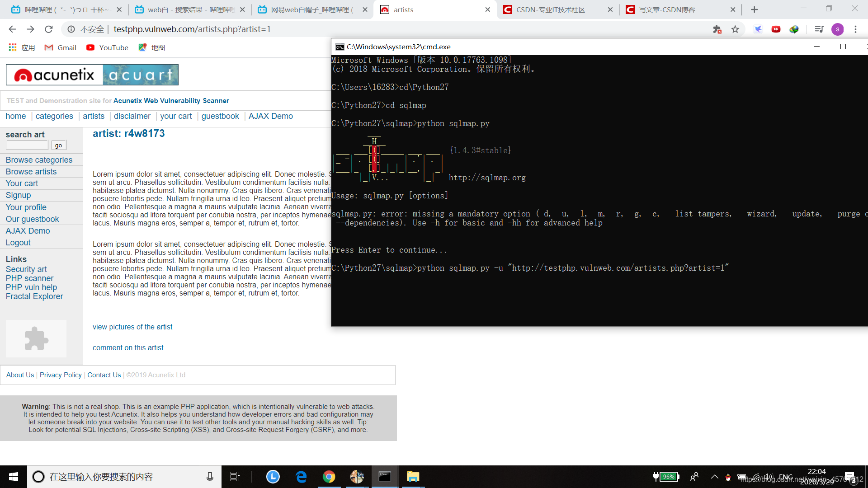Click the browser back arrow
The width and height of the screenshot is (868, 488).
pos(12,29)
